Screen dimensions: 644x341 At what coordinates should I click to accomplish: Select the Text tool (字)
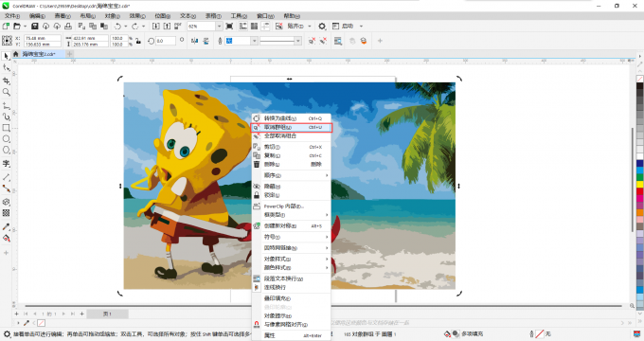[7, 164]
